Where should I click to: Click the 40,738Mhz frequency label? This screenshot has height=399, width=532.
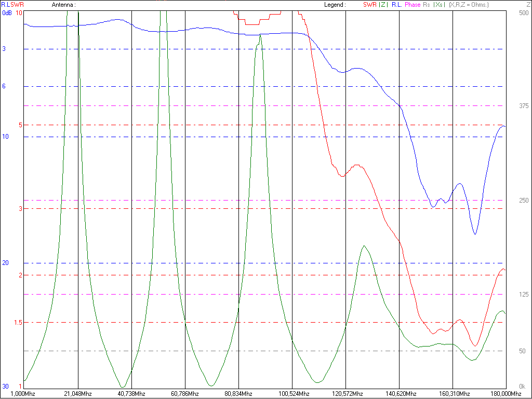131,394
